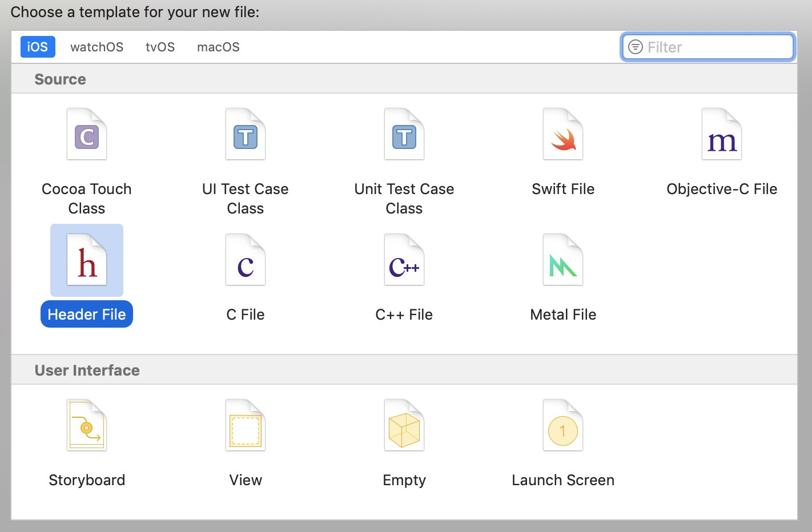
Task: Choose the Storyboard template icon
Action: coord(87,425)
